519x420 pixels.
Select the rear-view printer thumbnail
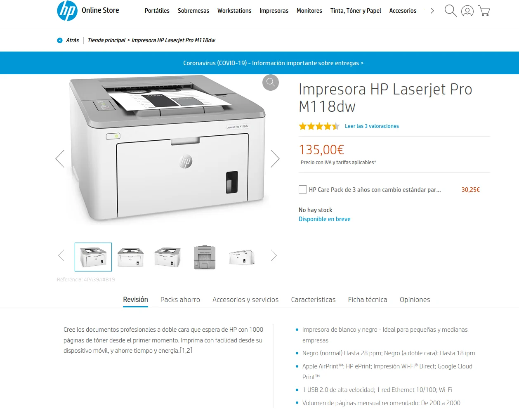[x=205, y=257]
